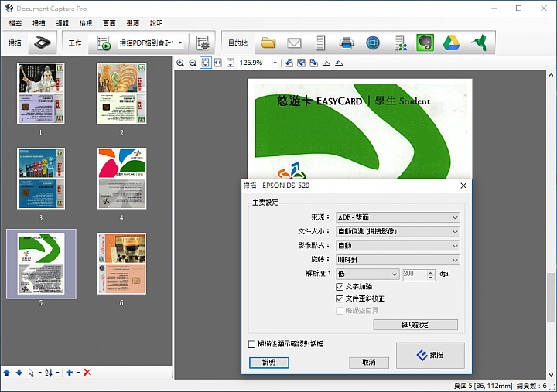Zoom out on the preview page
557x392 pixels.
(193, 63)
